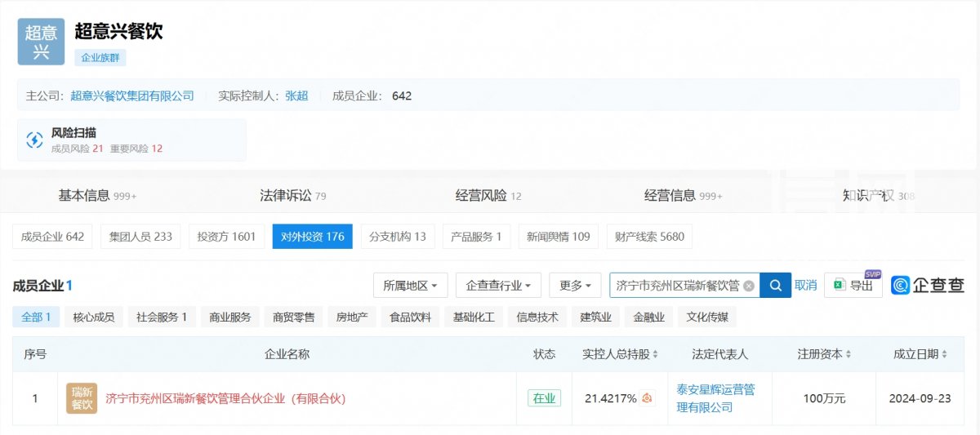This screenshot has width=980, height=435.
Task: Click the 超意兴 company logo avatar
Action: pyautogui.click(x=41, y=42)
